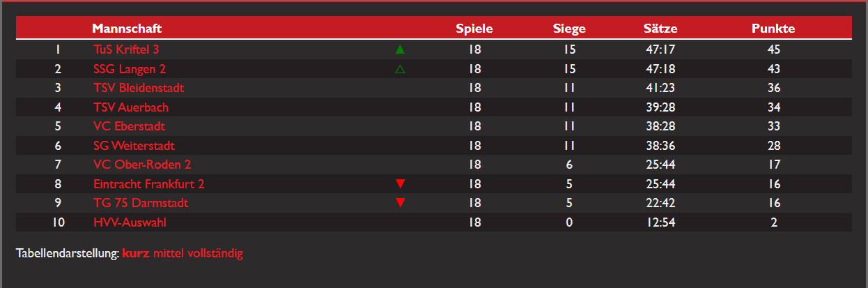Screen dimensions: 868x288
Task: Open the SSG Langen 2 team page
Action: tap(130, 69)
